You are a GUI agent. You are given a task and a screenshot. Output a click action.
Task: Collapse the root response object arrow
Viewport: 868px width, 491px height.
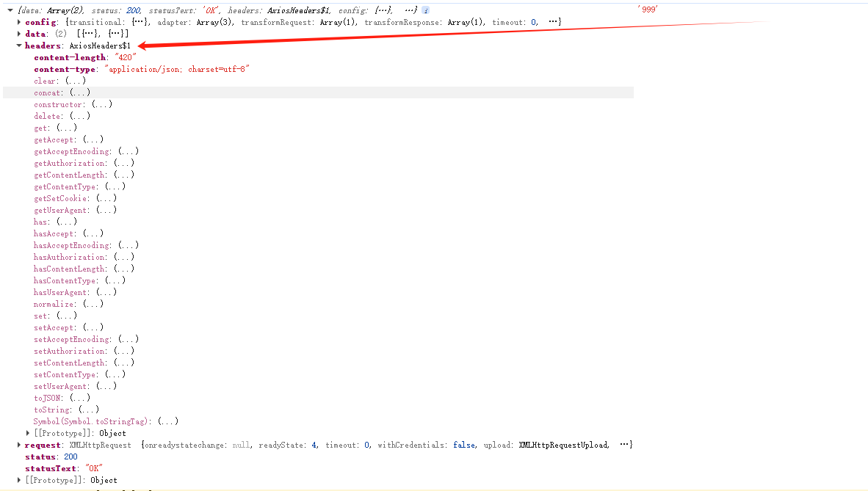(x=10, y=10)
